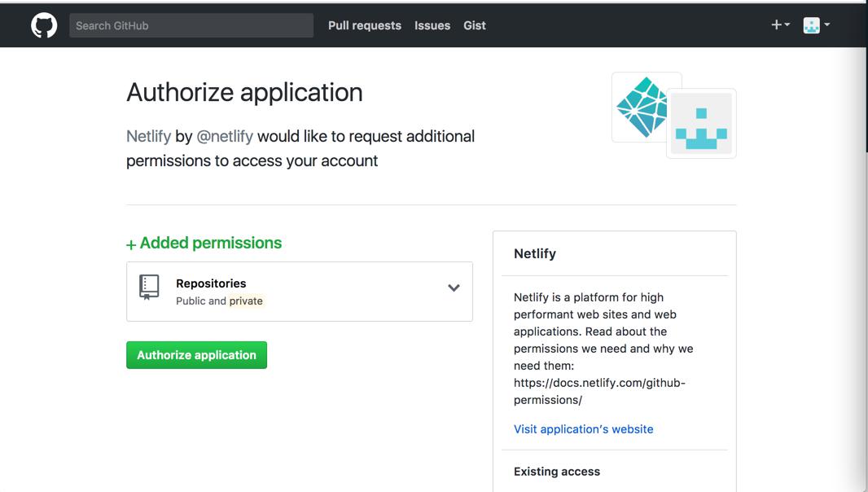Open the create new dropdown plus icon

pyautogui.click(x=775, y=24)
